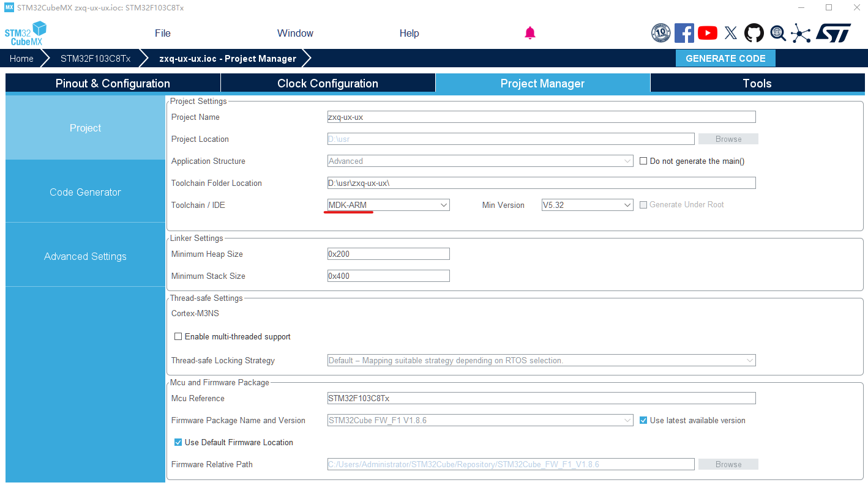The height and width of the screenshot is (488, 868).
Task: Open the Application Structure dropdown
Action: click(x=481, y=161)
